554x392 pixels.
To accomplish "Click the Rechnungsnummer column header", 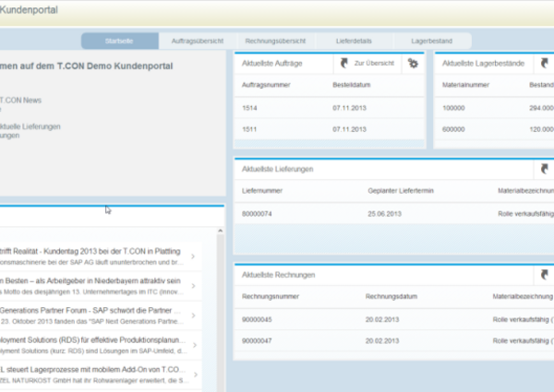I will (271, 296).
